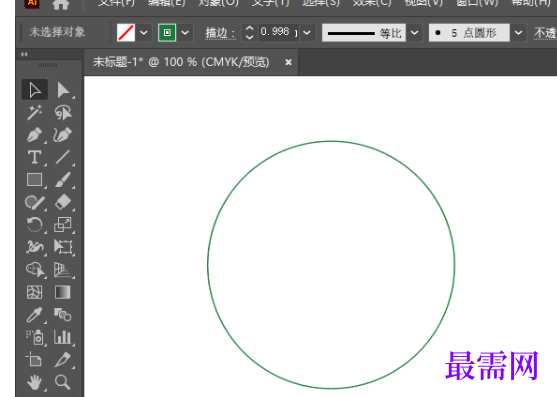Click the 5 点圆形 brush preview

(x=469, y=33)
